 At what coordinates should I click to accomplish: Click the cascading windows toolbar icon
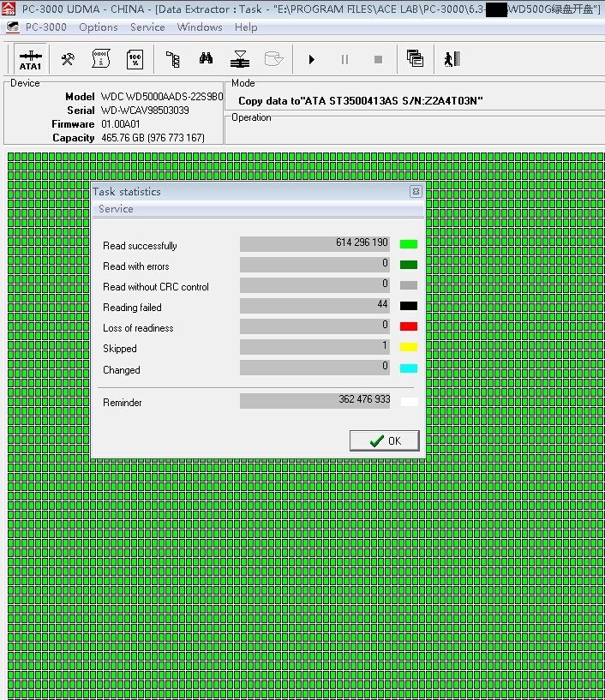415,59
